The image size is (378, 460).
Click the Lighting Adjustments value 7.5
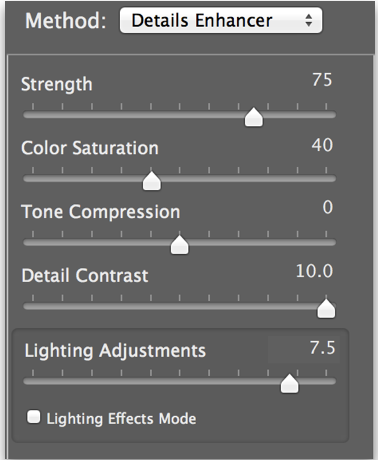[x=322, y=348]
